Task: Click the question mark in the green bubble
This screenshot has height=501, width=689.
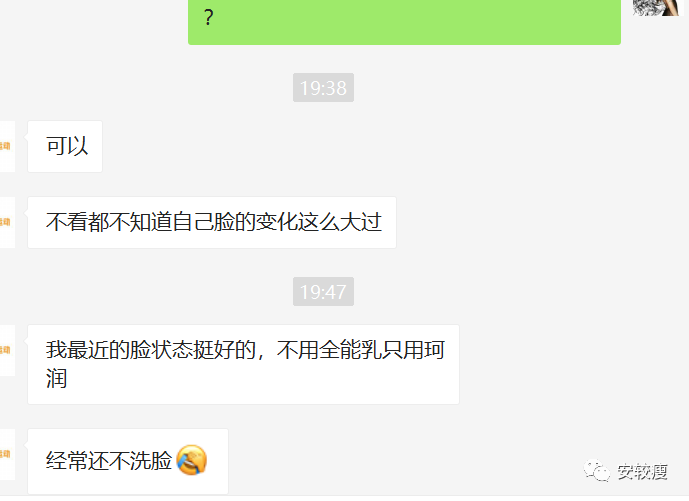Action: (209, 18)
